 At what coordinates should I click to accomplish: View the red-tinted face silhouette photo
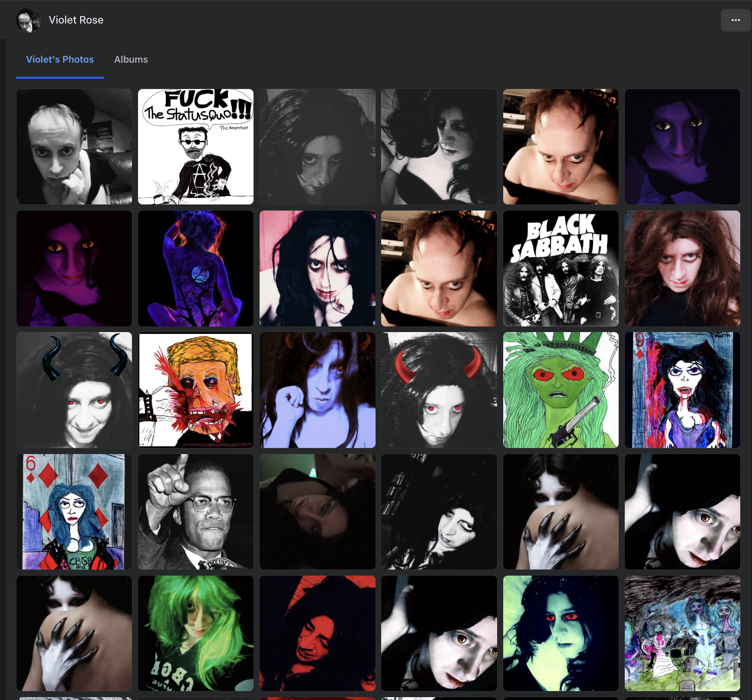(x=317, y=633)
